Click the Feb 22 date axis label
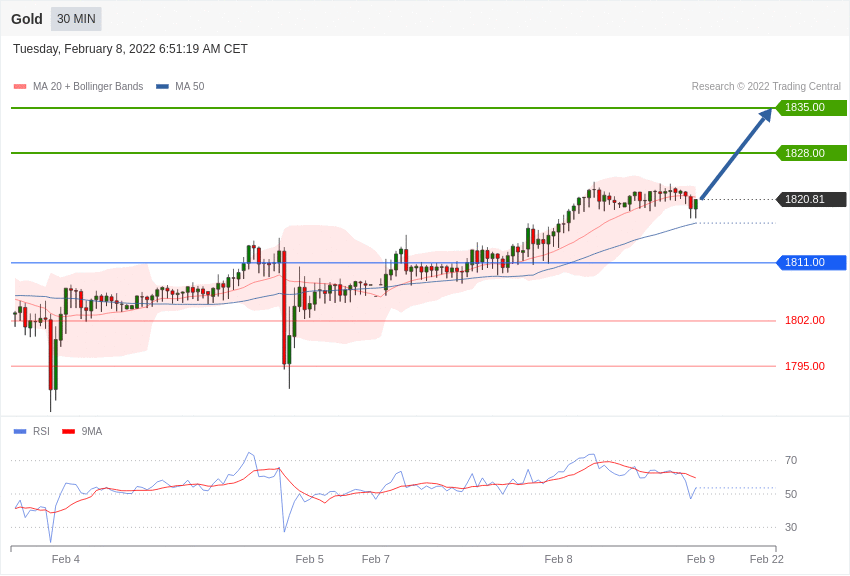850x576 pixels. 767,559
